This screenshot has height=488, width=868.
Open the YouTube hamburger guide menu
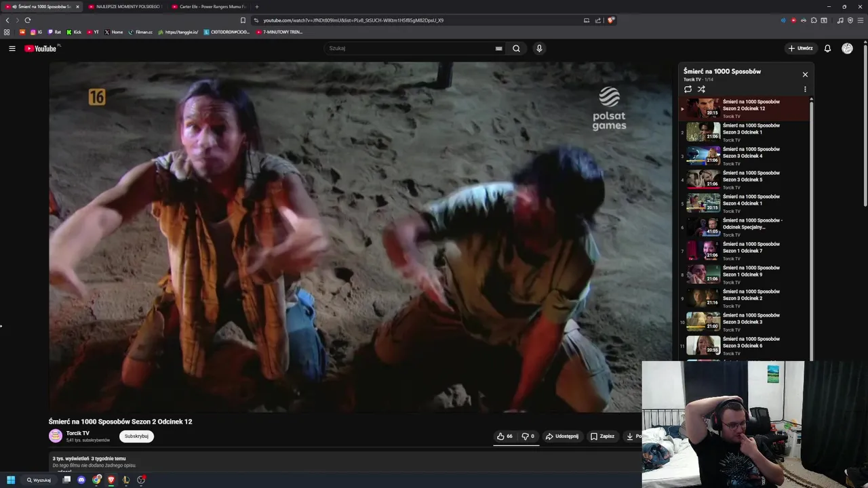[12, 48]
